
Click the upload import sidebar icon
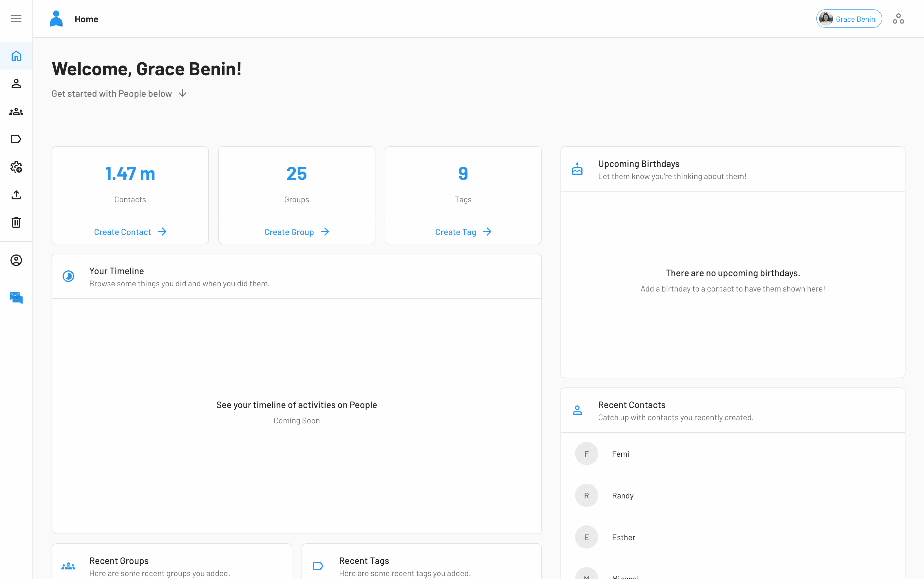16,195
